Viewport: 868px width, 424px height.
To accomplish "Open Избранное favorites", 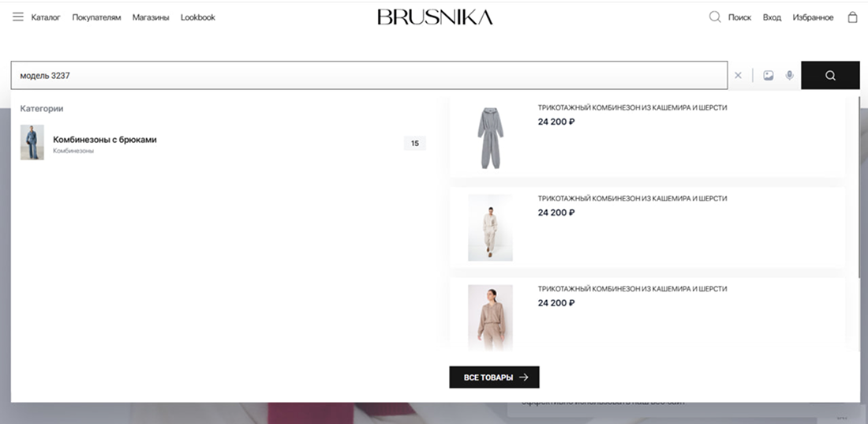I will pyautogui.click(x=813, y=17).
